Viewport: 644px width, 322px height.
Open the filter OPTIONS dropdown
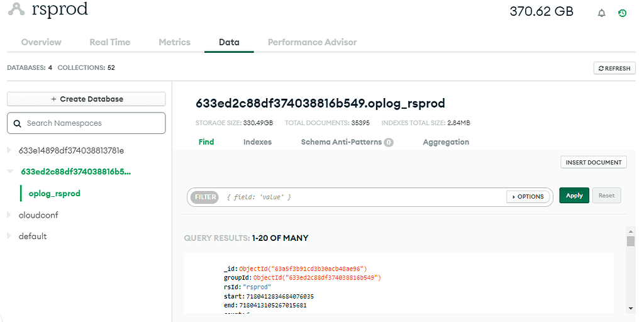click(x=527, y=197)
